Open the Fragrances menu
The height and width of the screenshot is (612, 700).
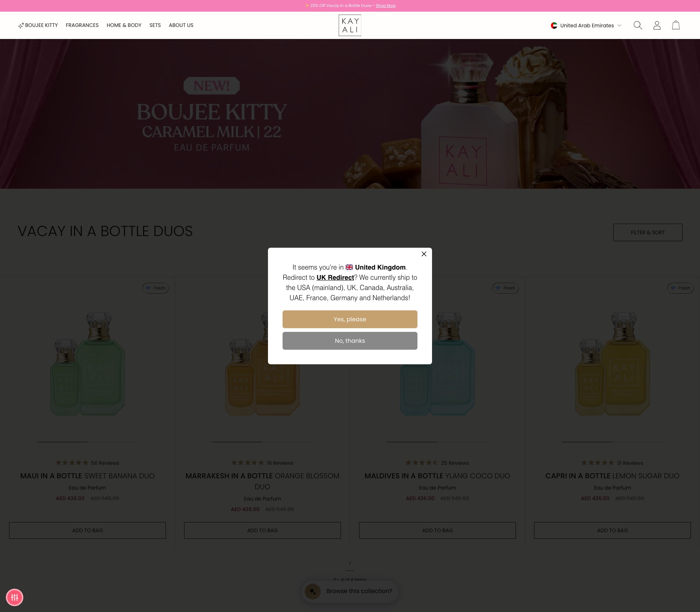[82, 25]
